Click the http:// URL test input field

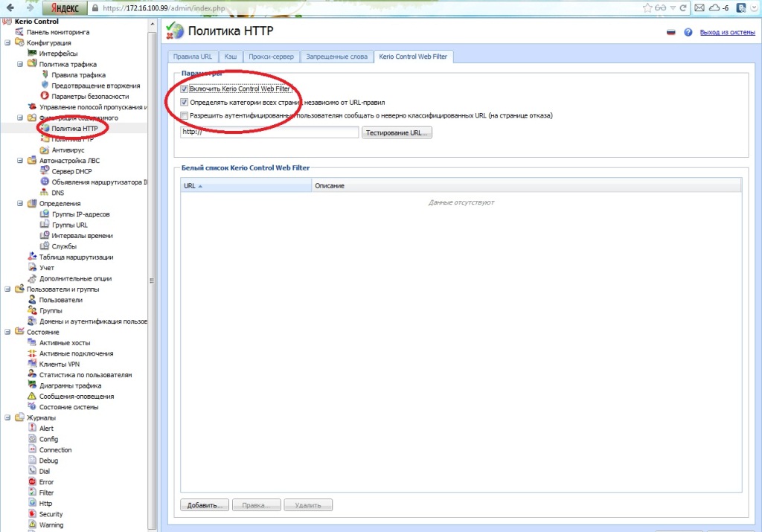[269, 132]
